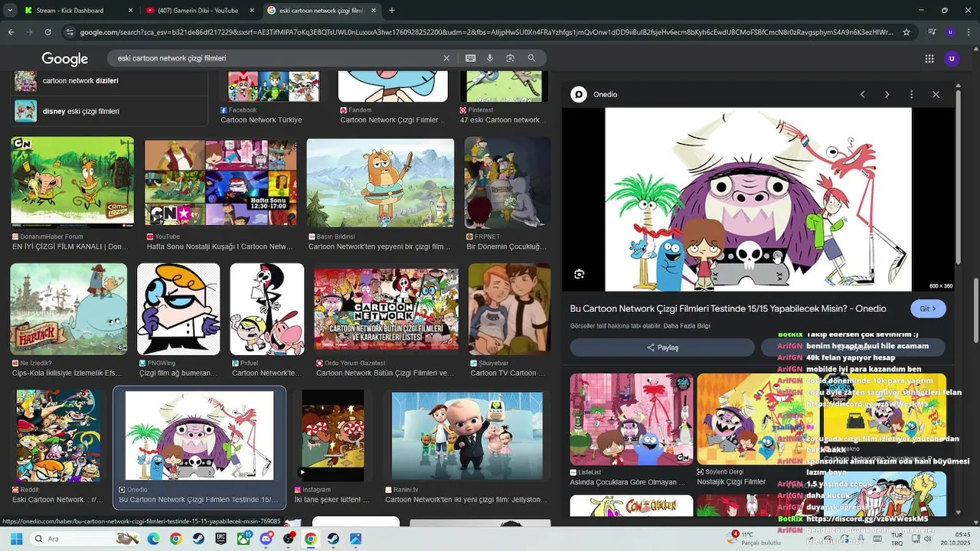The image size is (980, 551).
Task: Open the Ranini.tv Jellystone image result
Action: (467, 435)
